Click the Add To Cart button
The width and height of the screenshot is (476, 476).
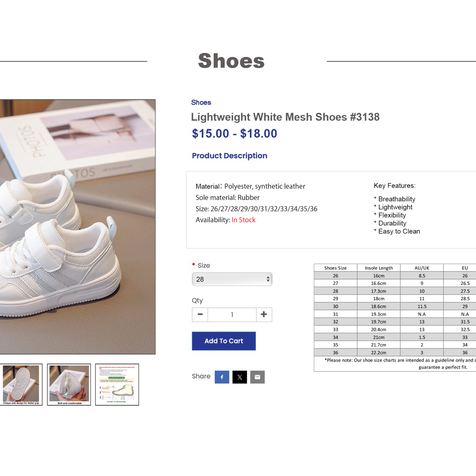pos(224,341)
